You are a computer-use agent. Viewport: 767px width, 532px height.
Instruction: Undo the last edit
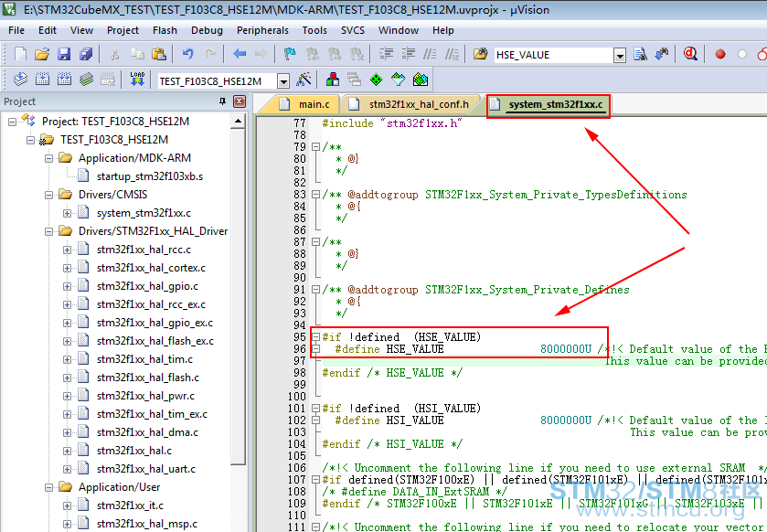coord(187,54)
